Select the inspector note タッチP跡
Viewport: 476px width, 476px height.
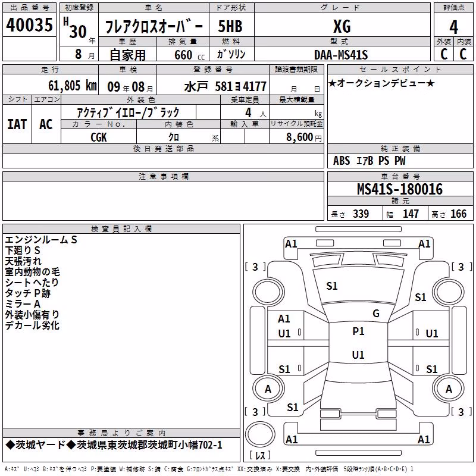pos(27,293)
